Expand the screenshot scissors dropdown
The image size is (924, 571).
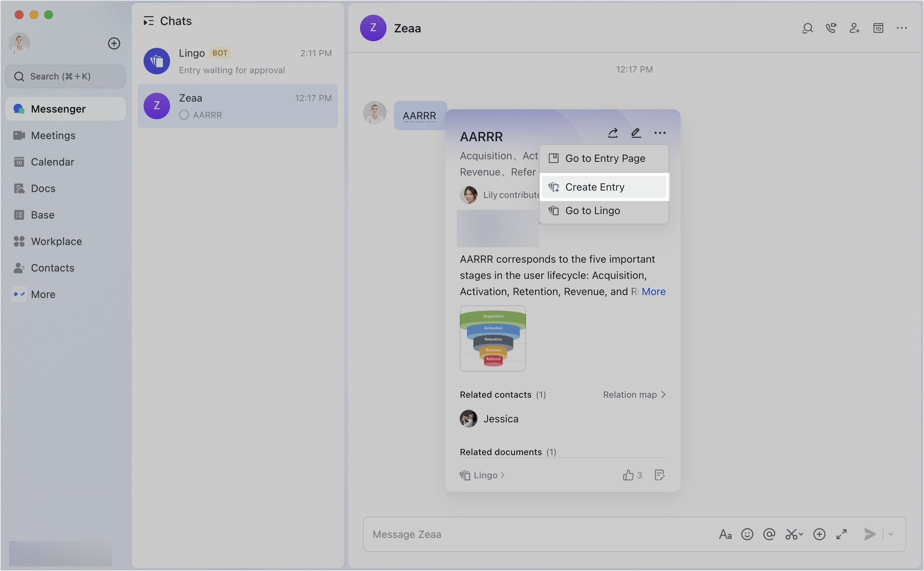[801, 534]
